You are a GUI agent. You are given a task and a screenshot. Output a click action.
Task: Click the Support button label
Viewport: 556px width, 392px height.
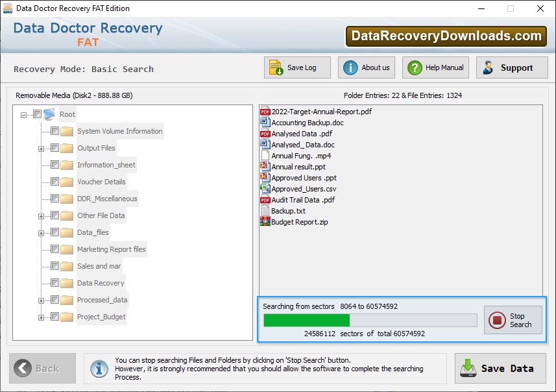coord(516,67)
